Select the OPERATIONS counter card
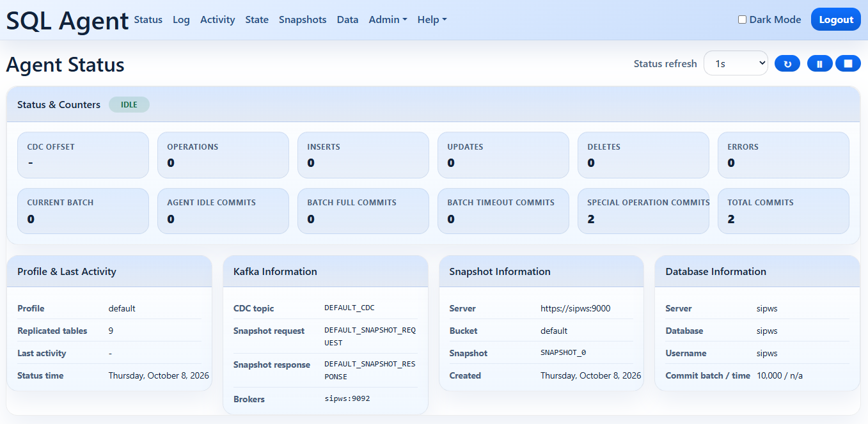The image size is (868, 424). 223,155
